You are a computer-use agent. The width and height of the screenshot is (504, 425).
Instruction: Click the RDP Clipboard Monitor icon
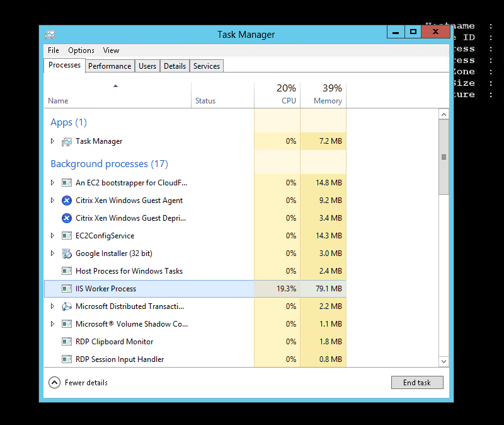tap(66, 342)
